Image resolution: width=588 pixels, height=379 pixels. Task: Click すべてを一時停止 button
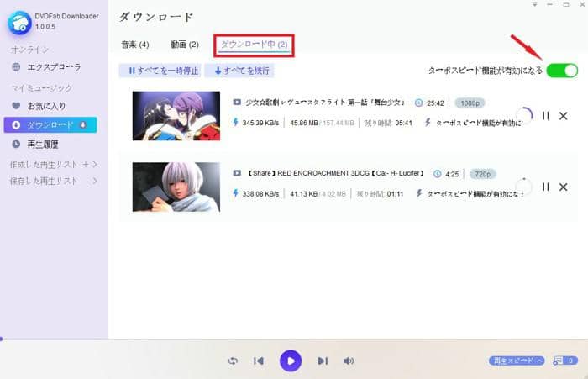point(160,71)
